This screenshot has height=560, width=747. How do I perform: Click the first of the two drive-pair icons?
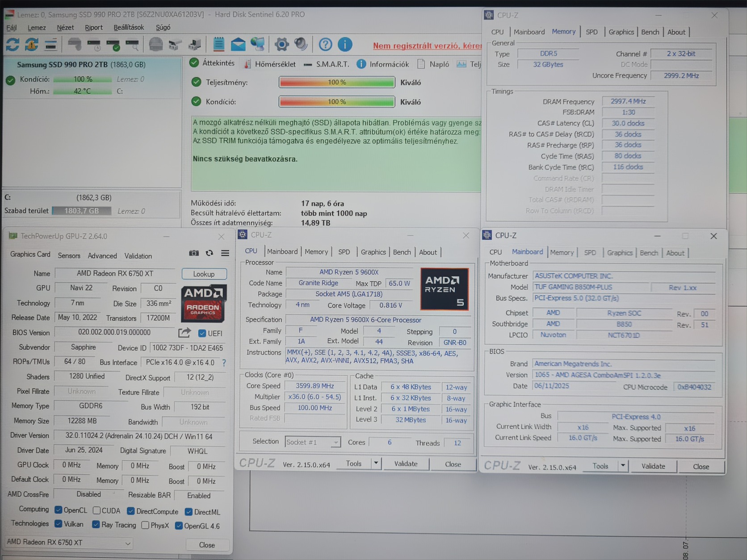[175, 45]
